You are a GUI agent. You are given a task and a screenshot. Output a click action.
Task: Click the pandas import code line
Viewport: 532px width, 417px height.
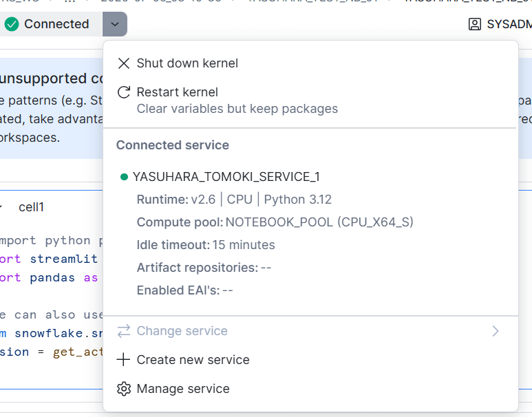(49, 278)
